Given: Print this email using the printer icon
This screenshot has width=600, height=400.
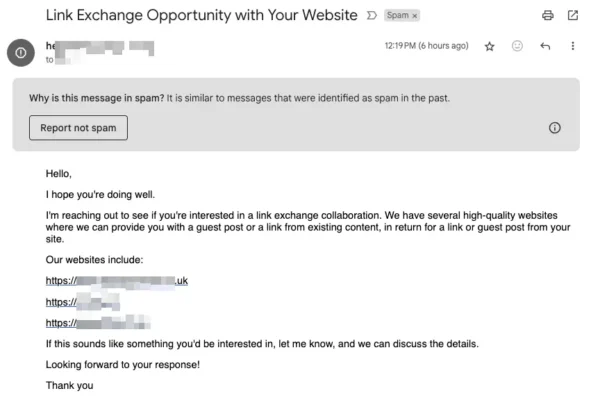Looking at the screenshot, I should coord(548,15).
